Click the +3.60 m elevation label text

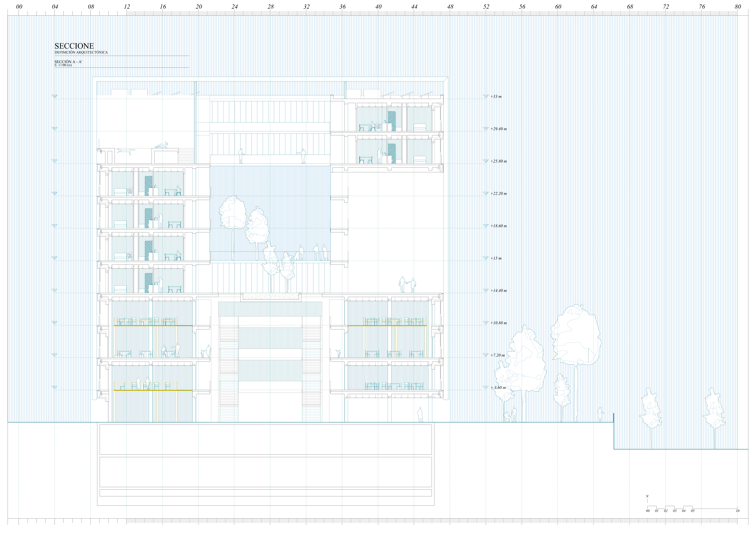tap(498, 388)
